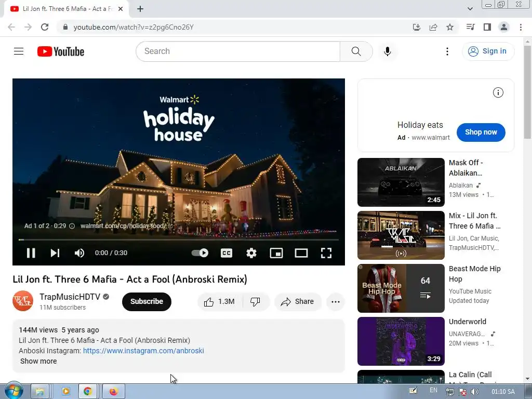This screenshot has width=532, height=399.
Task: Switch to theater mode
Action: [301, 253]
